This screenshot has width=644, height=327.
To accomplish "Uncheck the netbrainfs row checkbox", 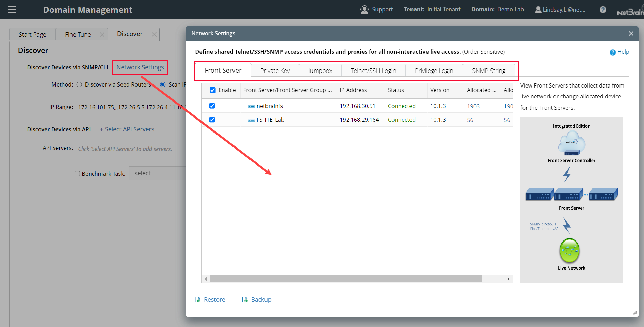I will (212, 106).
